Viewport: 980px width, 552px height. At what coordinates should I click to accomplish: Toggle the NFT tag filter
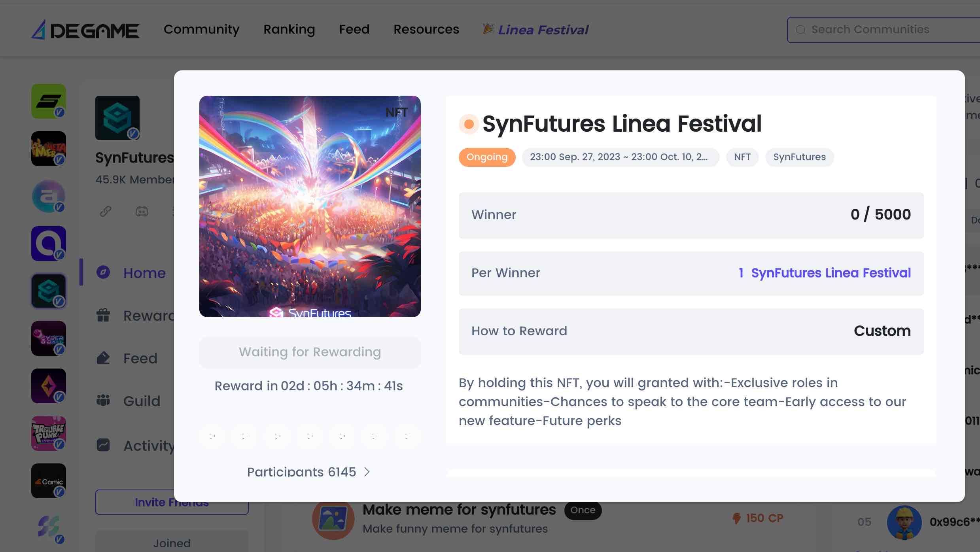(742, 157)
